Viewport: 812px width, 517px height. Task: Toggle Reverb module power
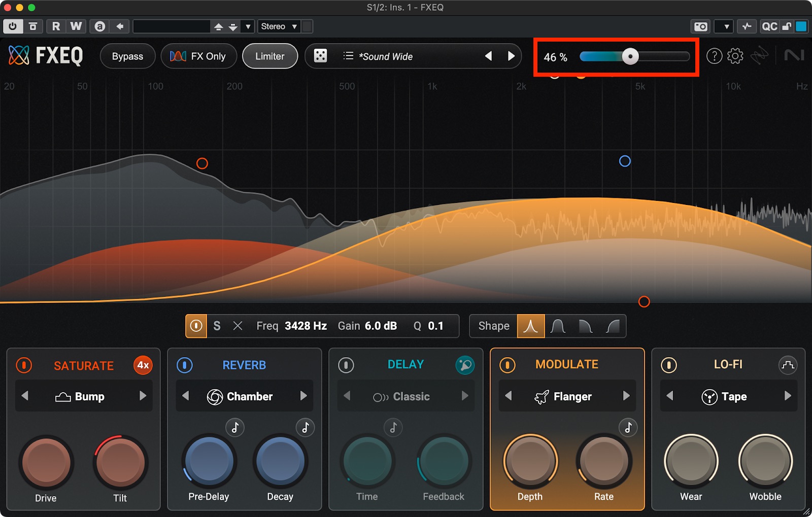point(185,365)
